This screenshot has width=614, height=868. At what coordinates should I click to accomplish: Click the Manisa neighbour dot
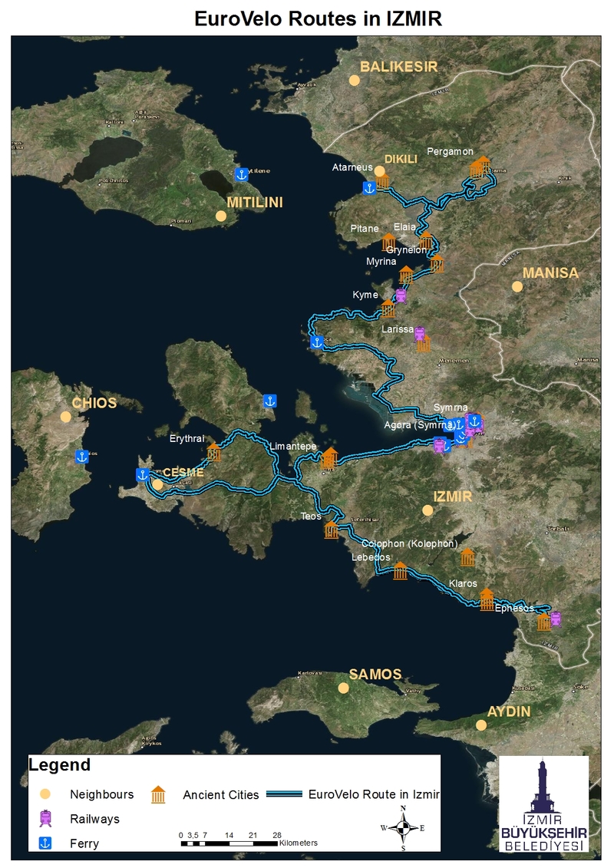click(517, 287)
